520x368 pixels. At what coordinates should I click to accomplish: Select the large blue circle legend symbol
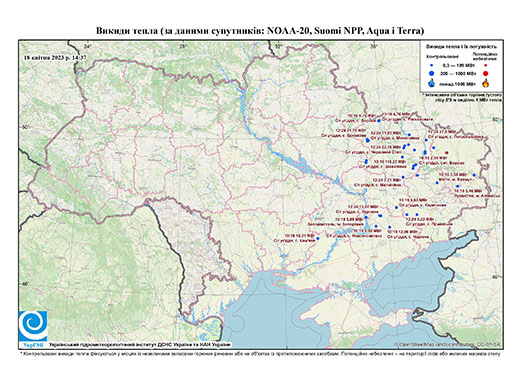coord(432,73)
